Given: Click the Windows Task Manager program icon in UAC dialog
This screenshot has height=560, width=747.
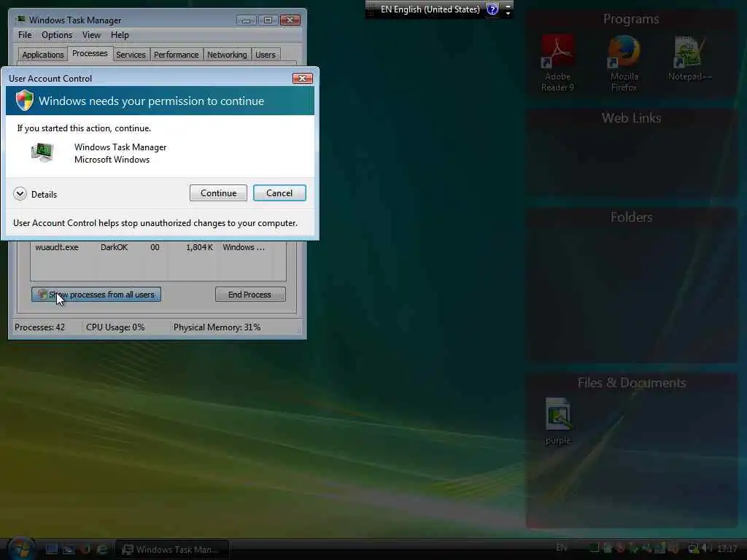Looking at the screenshot, I should click(42, 152).
